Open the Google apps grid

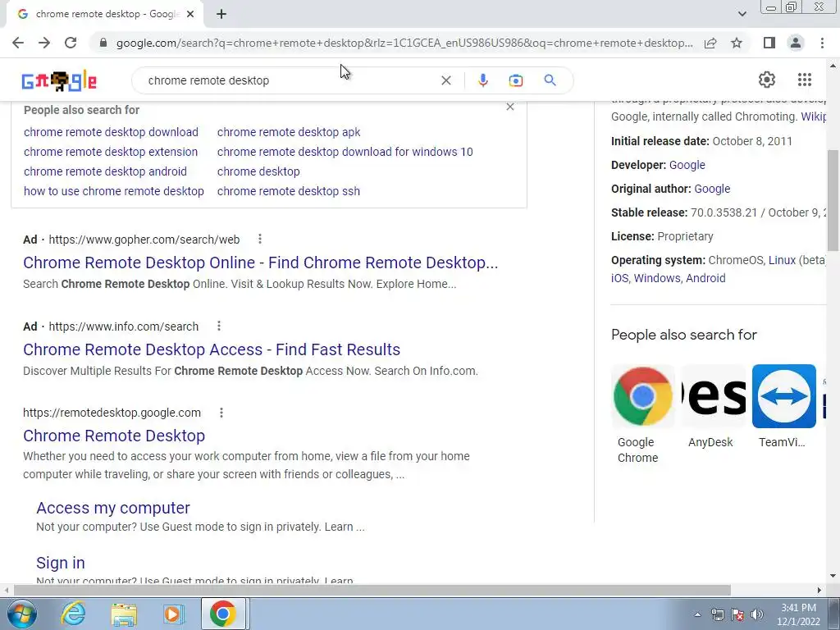804,80
